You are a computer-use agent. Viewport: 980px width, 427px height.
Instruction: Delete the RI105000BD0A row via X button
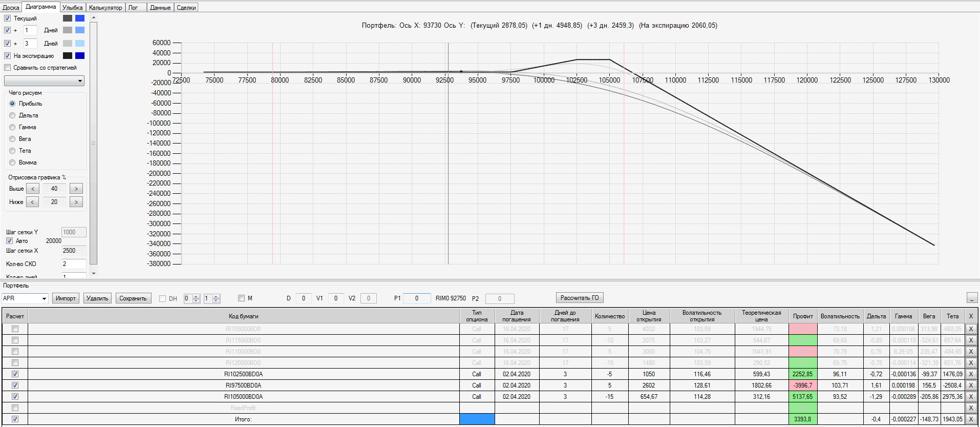point(970,397)
